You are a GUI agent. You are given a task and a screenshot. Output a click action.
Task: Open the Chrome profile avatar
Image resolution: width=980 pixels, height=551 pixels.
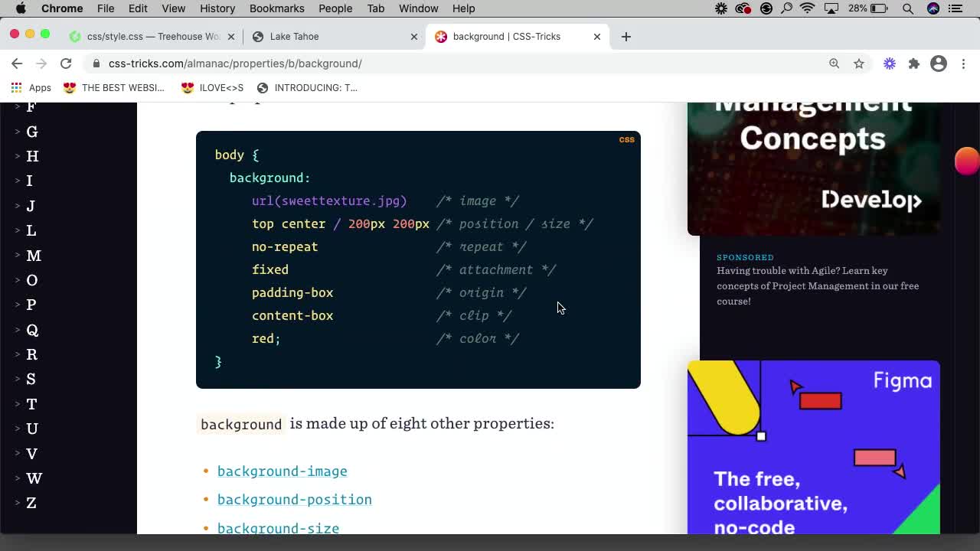(939, 64)
